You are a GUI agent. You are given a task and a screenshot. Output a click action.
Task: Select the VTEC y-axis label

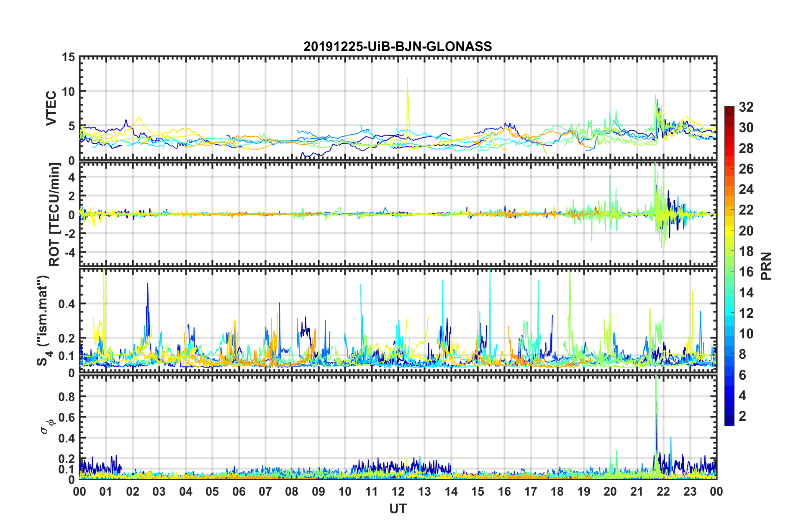(x=51, y=108)
